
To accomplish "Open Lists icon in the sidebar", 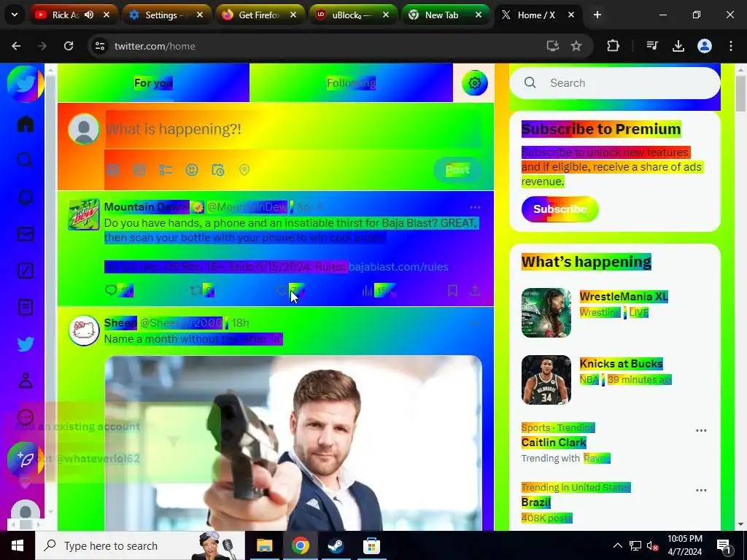I will 26,307.
